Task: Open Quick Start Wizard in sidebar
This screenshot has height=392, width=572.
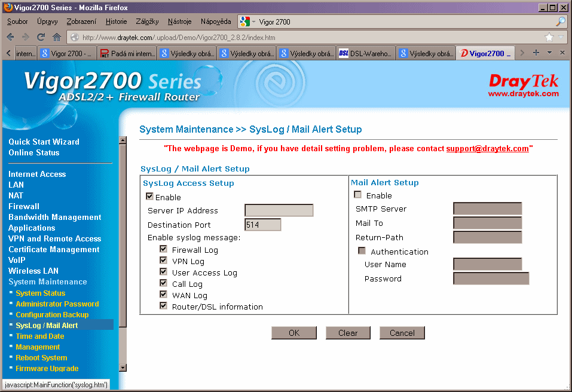Action: coord(44,142)
